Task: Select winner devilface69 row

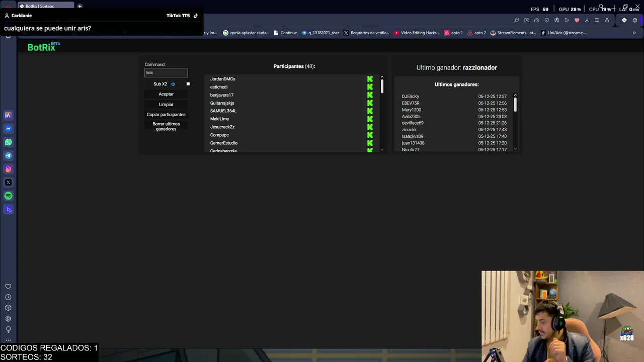Action: [x=454, y=123]
